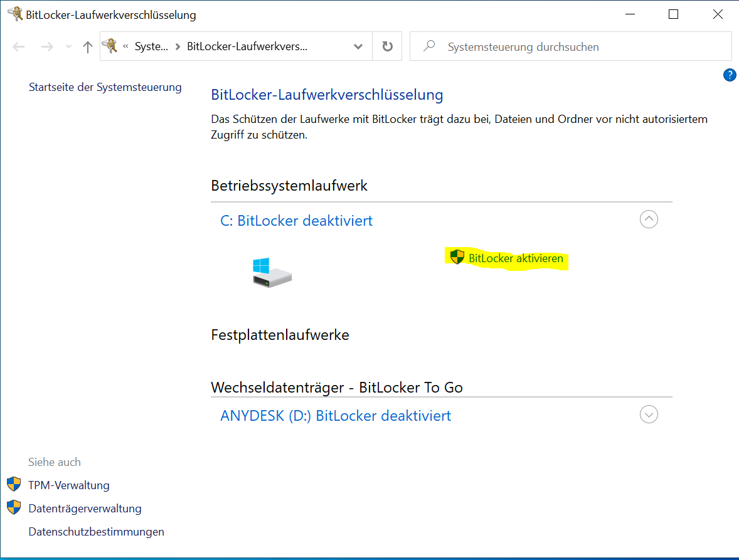
Task: Minimize the BitLocker window
Action: (630, 14)
